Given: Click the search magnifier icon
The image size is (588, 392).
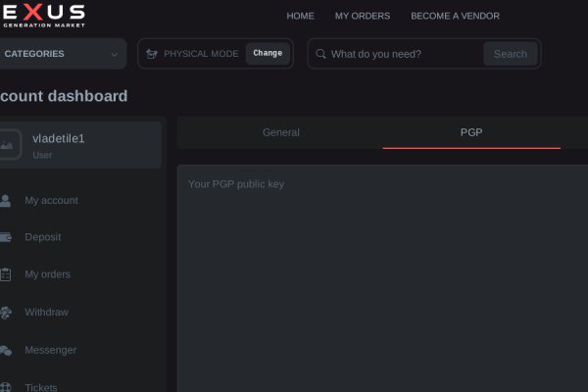Looking at the screenshot, I should pyautogui.click(x=320, y=54).
